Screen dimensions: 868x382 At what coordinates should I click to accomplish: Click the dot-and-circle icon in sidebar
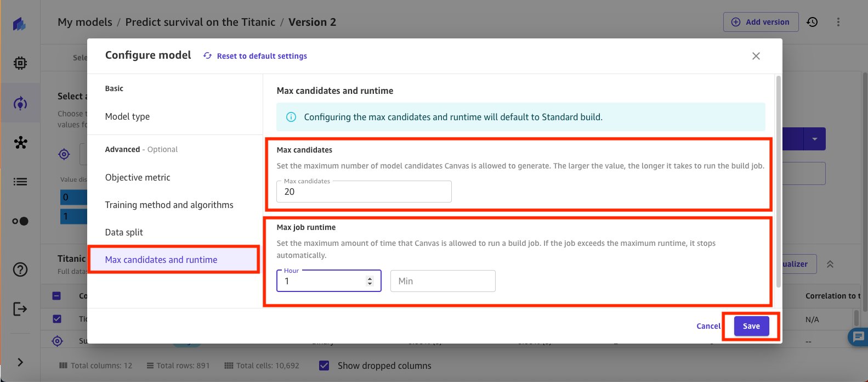(20, 221)
